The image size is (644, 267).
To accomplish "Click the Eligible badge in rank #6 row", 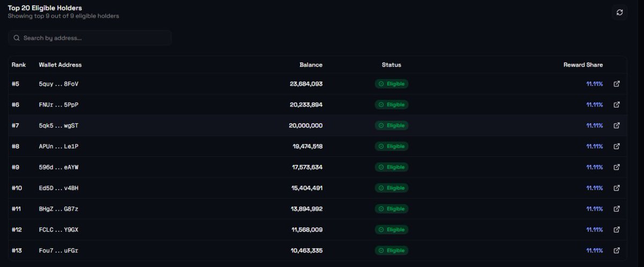I will click(x=391, y=105).
